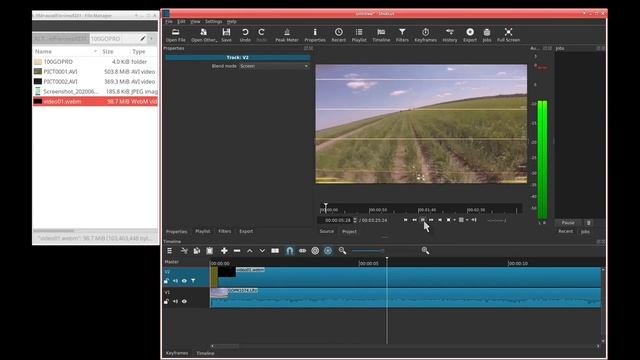This screenshot has width=640, height=360.
Task: Save the project with the Save icon
Action: pos(226,35)
